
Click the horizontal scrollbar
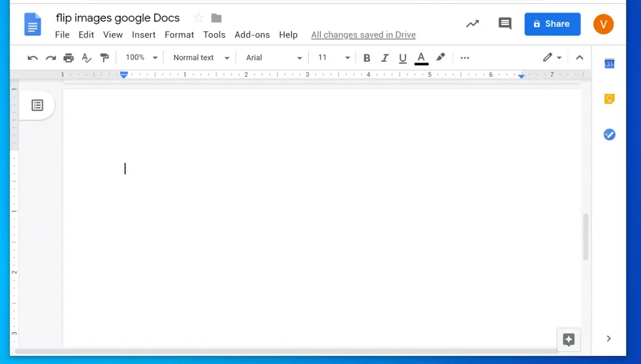[x=286, y=351]
